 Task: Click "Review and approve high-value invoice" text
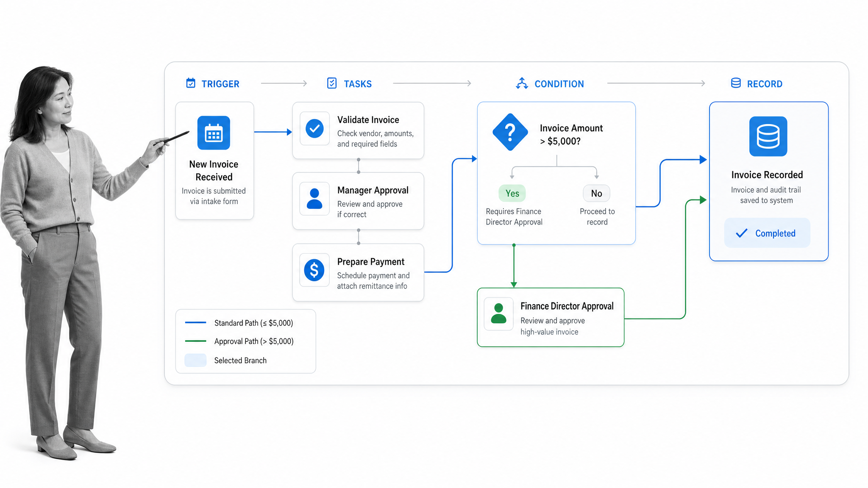pos(552,326)
